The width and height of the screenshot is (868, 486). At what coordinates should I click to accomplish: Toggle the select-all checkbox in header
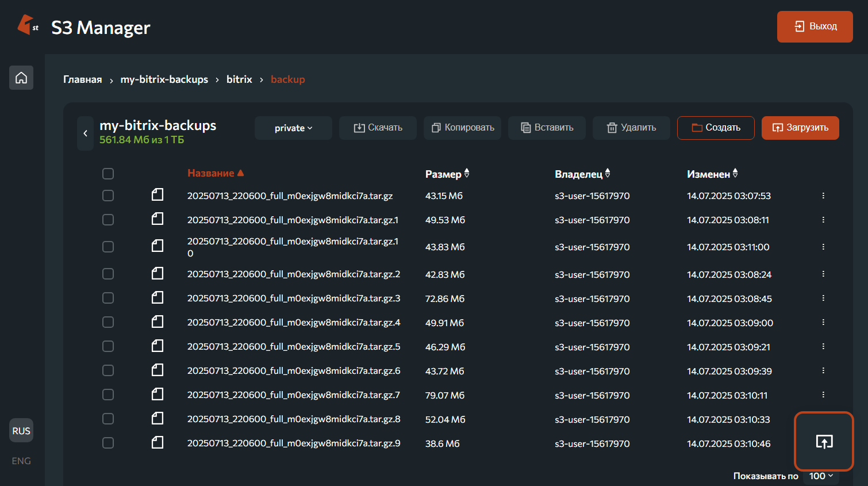tap(108, 174)
